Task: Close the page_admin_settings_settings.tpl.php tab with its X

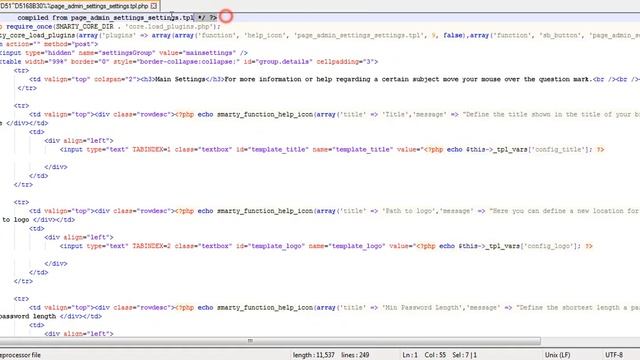Action: coord(153,6)
